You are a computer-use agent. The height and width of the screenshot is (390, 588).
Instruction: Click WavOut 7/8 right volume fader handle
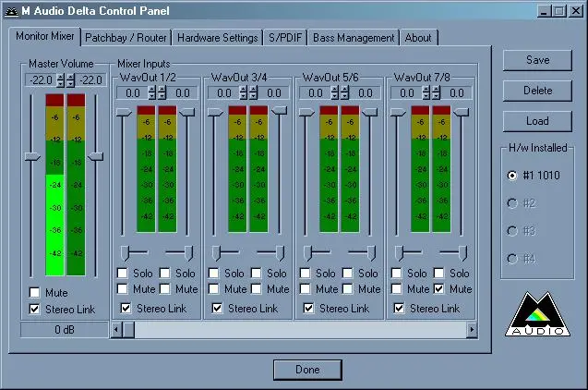coord(461,112)
